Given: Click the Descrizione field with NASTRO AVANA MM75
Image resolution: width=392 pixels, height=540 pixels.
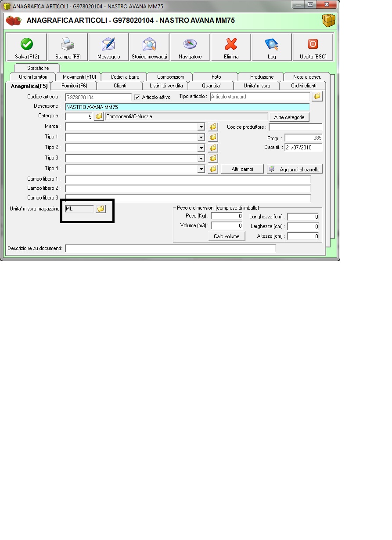Looking at the screenshot, I should click(x=187, y=107).
